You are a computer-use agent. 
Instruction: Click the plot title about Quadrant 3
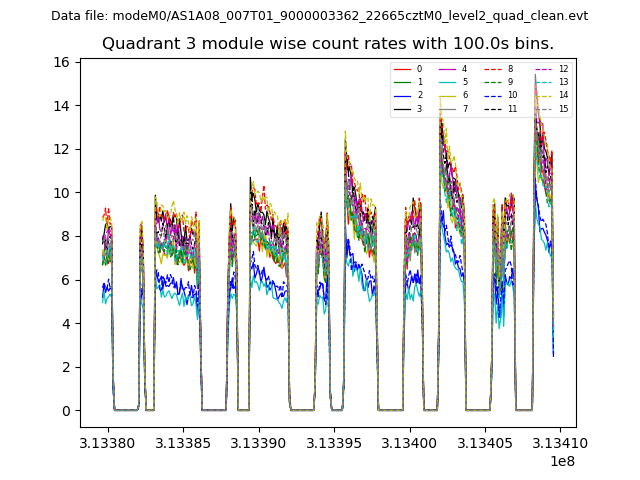click(327, 44)
